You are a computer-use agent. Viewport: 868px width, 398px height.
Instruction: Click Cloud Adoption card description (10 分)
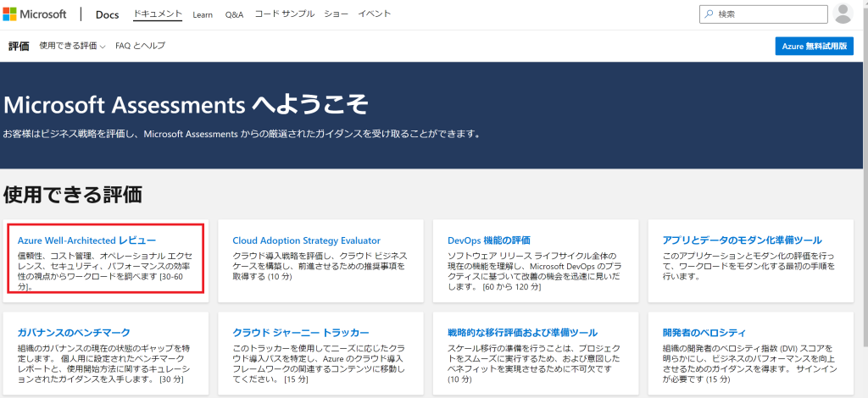click(320, 266)
